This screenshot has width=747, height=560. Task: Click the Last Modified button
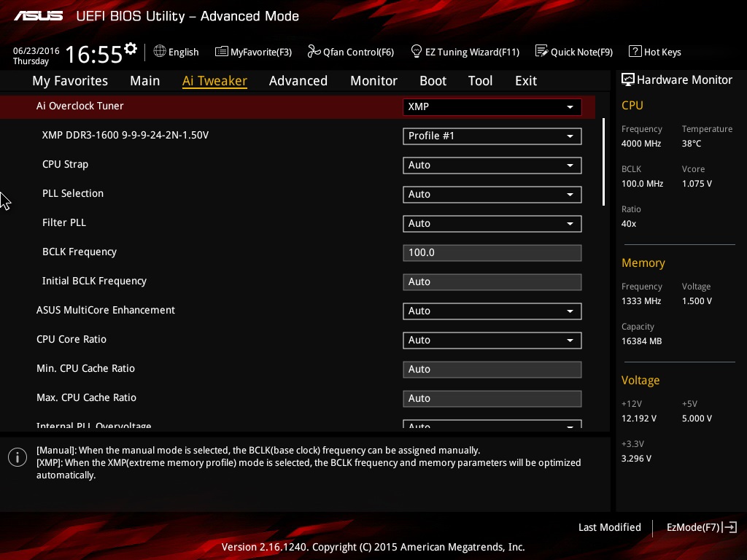coord(609,527)
